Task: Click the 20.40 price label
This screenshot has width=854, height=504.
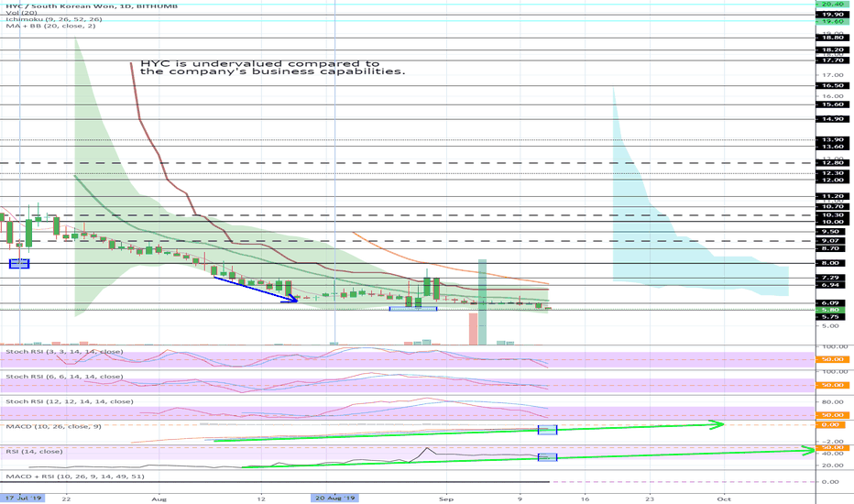Action: pyautogui.click(x=832, y=4)
